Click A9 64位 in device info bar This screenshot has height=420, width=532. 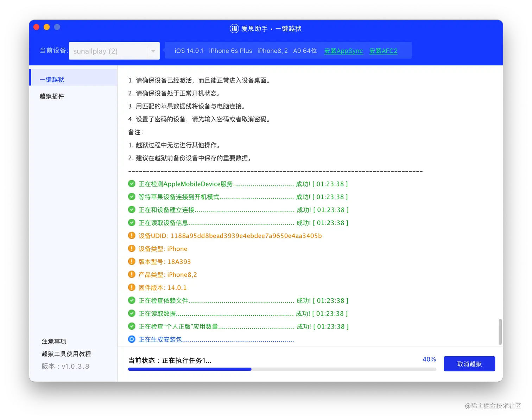[x=305, y=51]
